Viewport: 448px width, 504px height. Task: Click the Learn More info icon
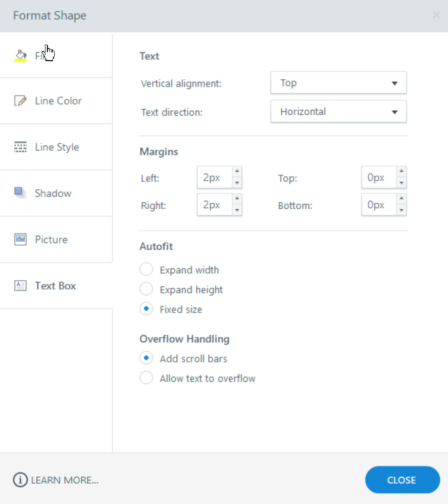point(20,480)
